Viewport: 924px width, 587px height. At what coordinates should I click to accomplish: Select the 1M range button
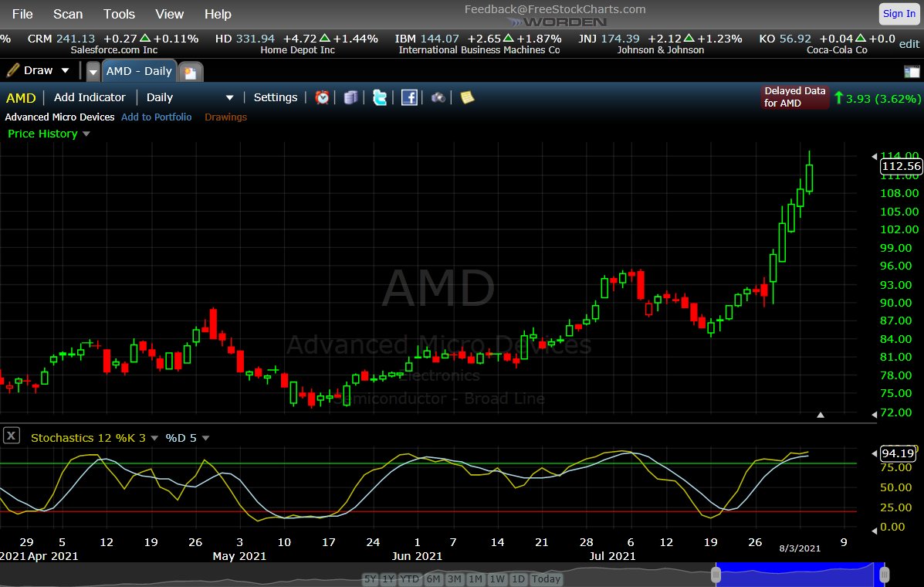pyautogui.click(x=476, y=579)
